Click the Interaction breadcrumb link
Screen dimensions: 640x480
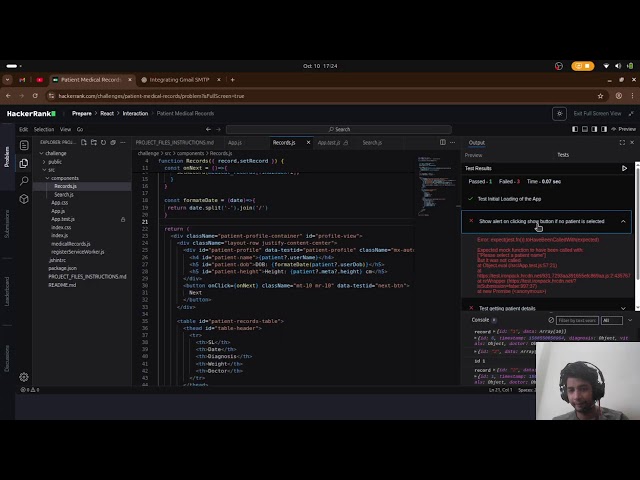pos(135,113)
